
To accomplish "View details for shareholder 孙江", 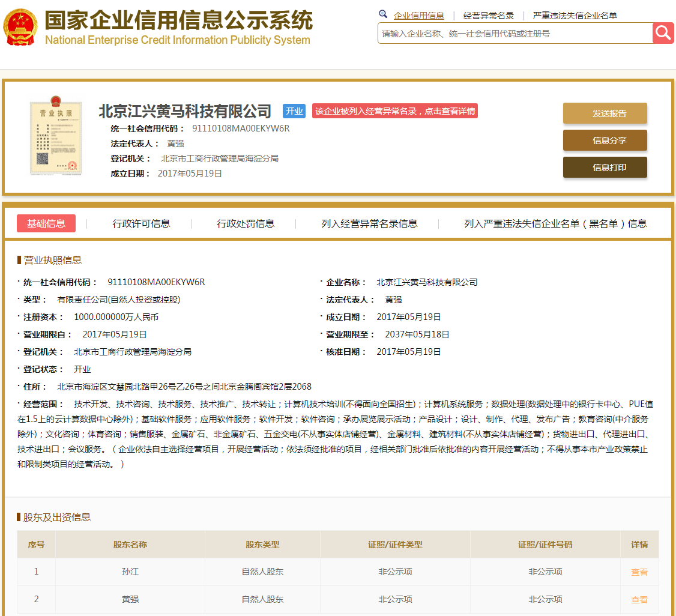I will [639, 572].
